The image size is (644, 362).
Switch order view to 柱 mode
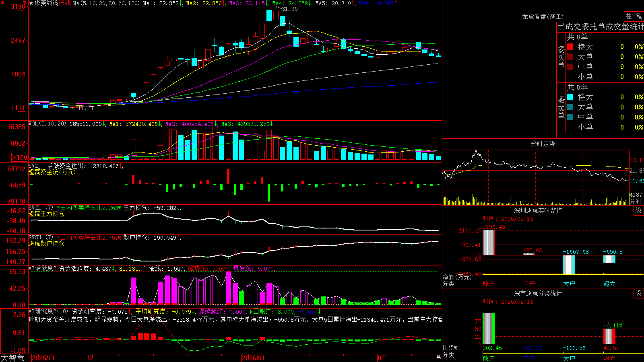tap(629, 16)
